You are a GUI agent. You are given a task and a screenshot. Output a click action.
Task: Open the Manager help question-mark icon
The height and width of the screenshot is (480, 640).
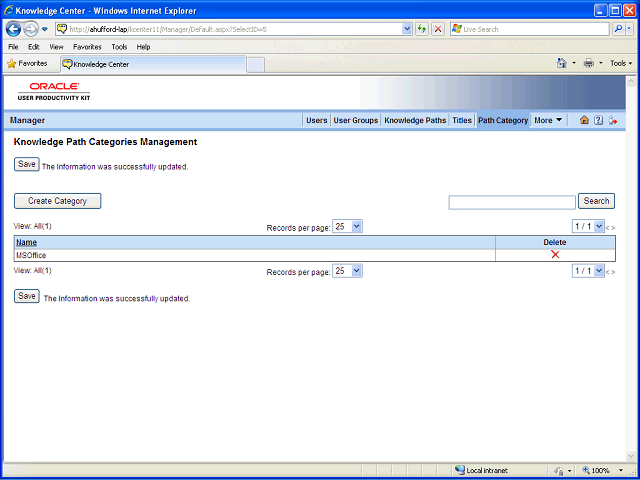598,120
